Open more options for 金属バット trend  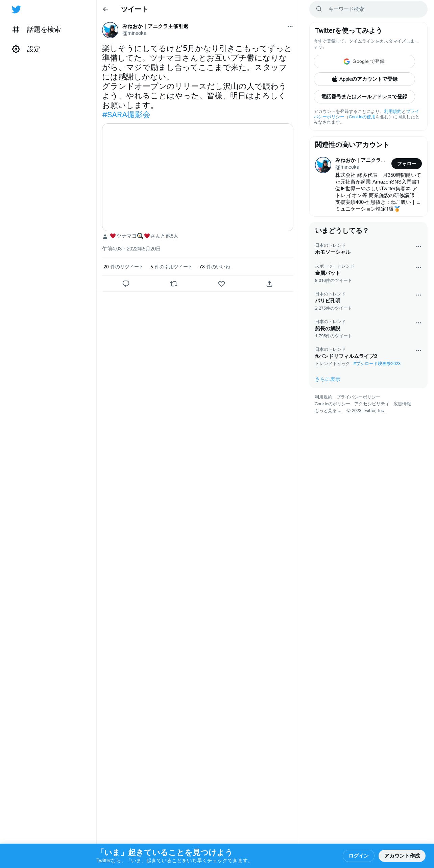point(418,267)
